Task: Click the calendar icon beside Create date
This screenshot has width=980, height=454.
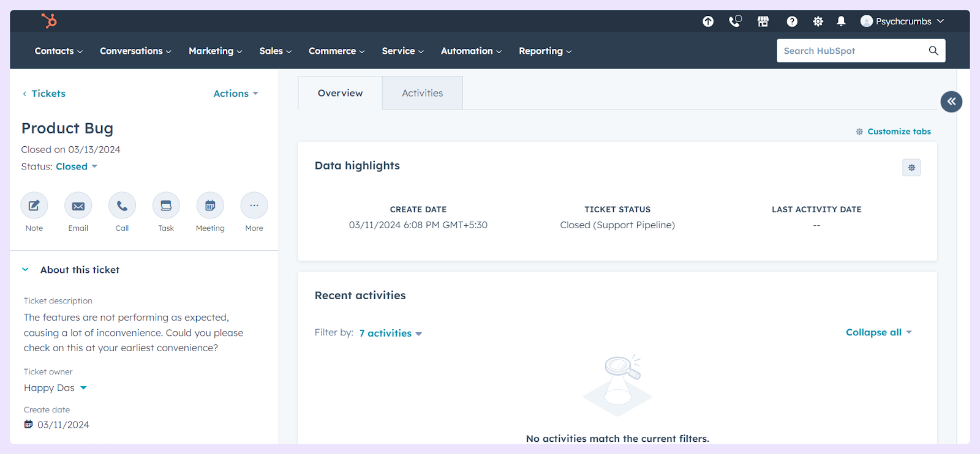Action: pos(28,424)
